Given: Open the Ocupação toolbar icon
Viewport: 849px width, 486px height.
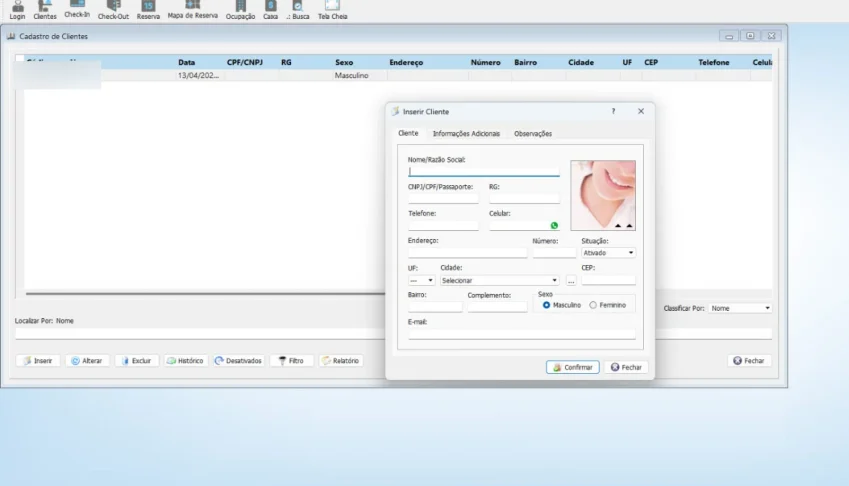Looking at the screenshot, I should tap(240, 10).
